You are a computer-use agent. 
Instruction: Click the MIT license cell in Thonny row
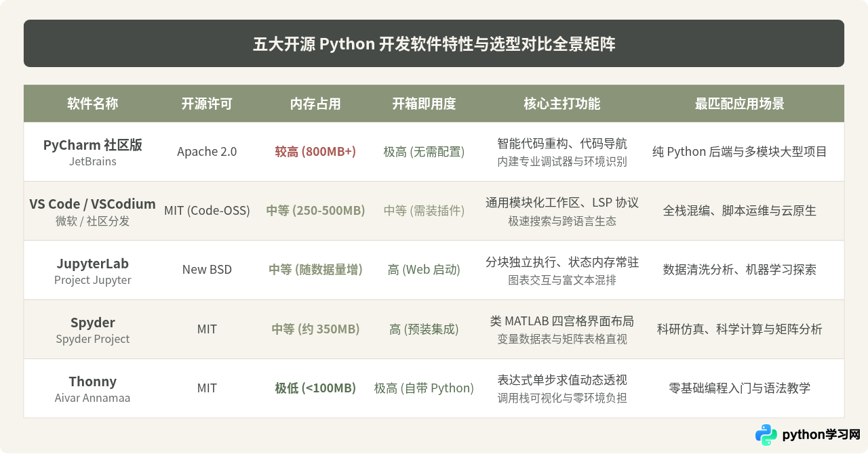coord(207,388)
